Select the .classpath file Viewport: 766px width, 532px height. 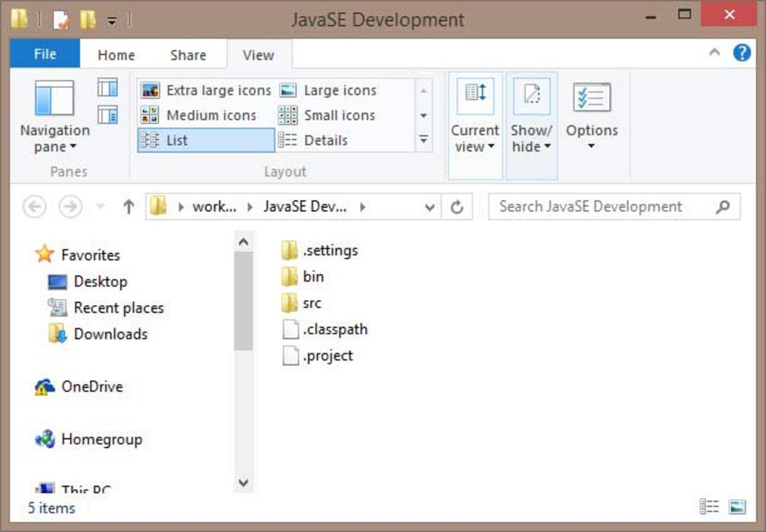(x=325, y=329)
